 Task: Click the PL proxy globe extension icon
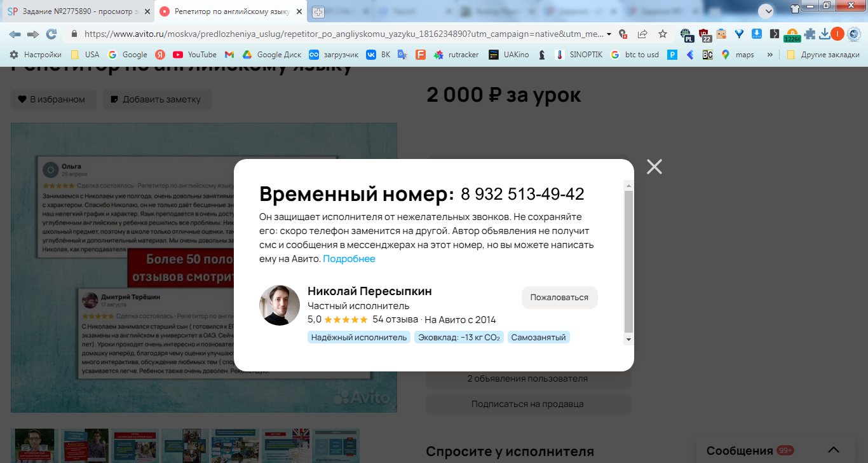[x=686, y=34]
